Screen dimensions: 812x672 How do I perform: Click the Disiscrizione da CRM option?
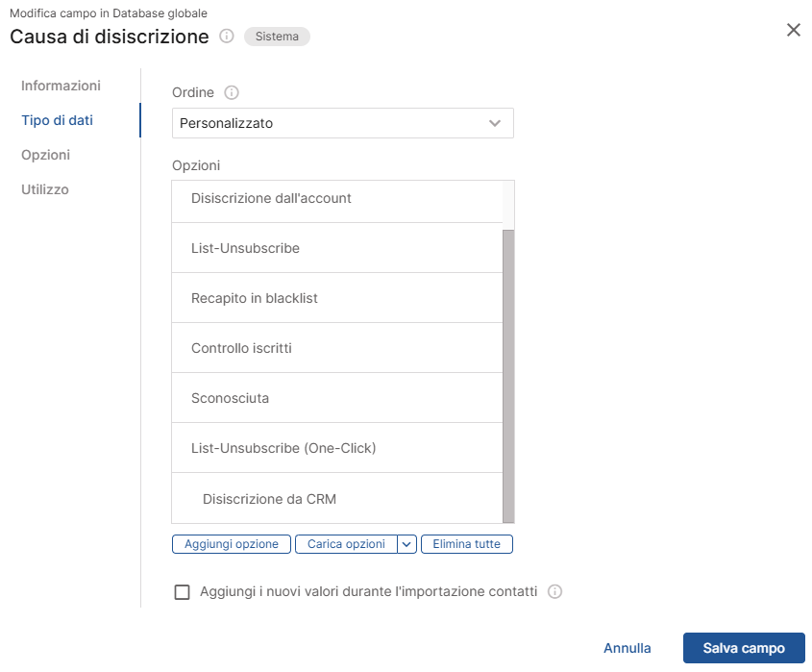tap(269, 499)
